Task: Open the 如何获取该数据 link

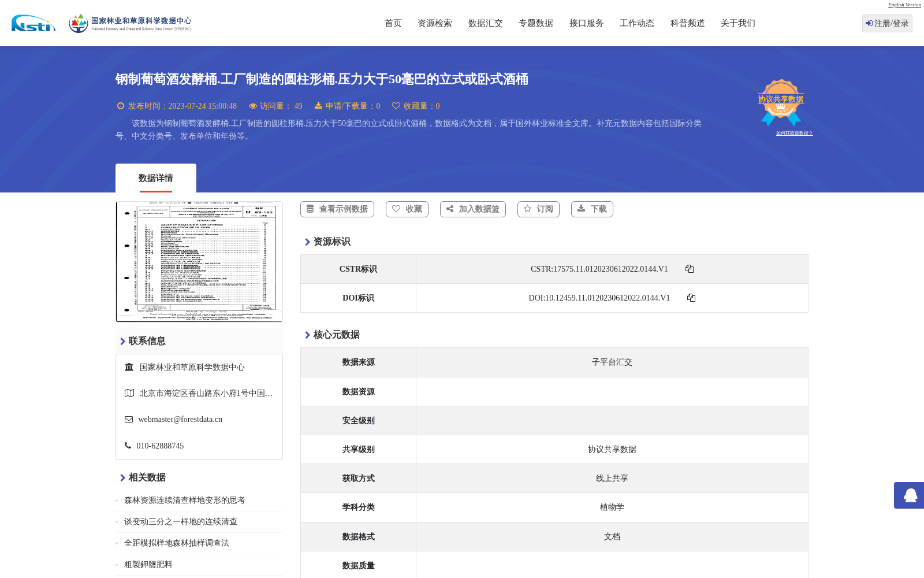Action: tap(794, 134)
